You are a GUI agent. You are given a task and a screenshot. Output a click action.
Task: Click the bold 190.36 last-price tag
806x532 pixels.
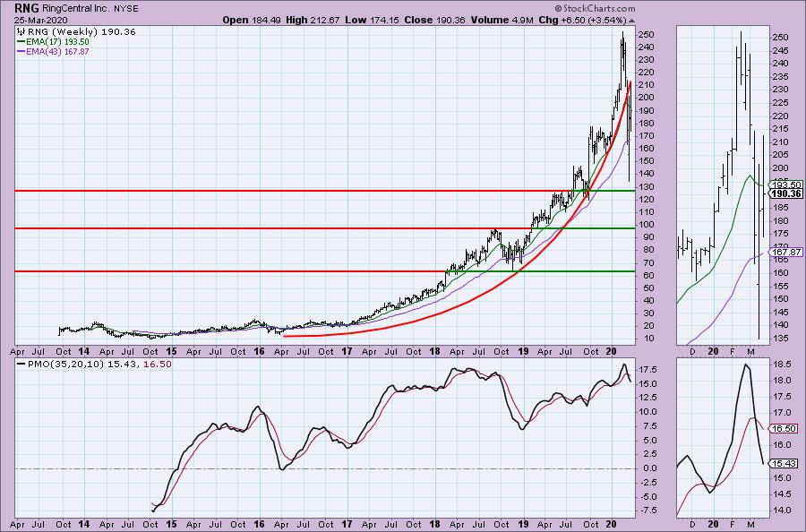(x=786, y=193)
